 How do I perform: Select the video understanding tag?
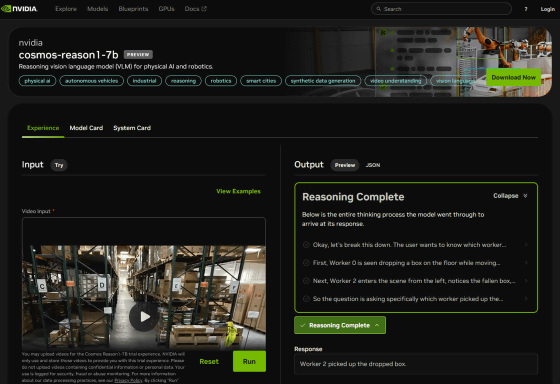(x=396, y=81)
